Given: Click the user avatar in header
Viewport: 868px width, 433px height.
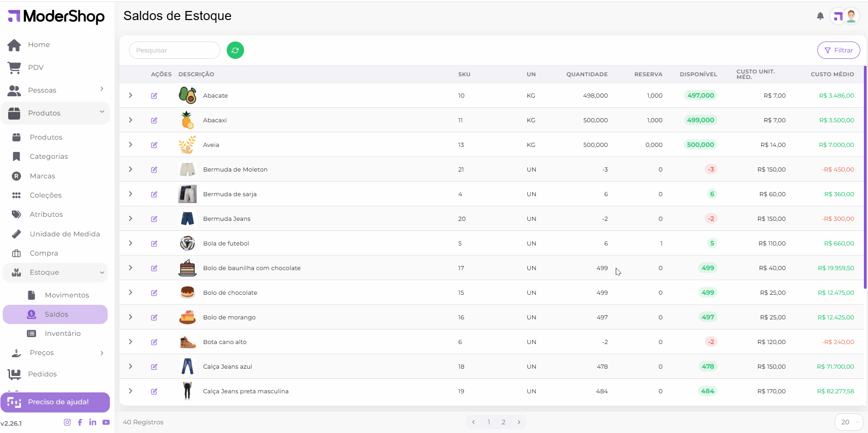Looking at the screenshot, I should (851, 16).
